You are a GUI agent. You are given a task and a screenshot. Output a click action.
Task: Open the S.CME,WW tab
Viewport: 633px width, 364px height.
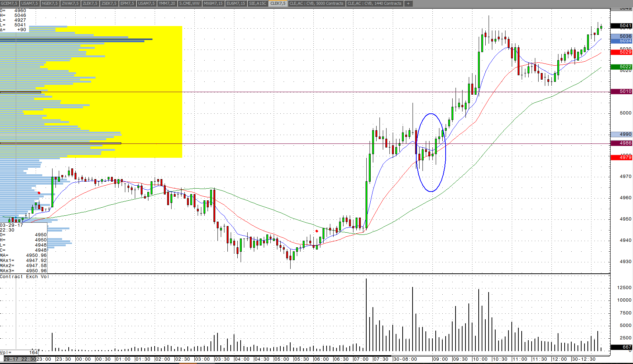[190, 3]
